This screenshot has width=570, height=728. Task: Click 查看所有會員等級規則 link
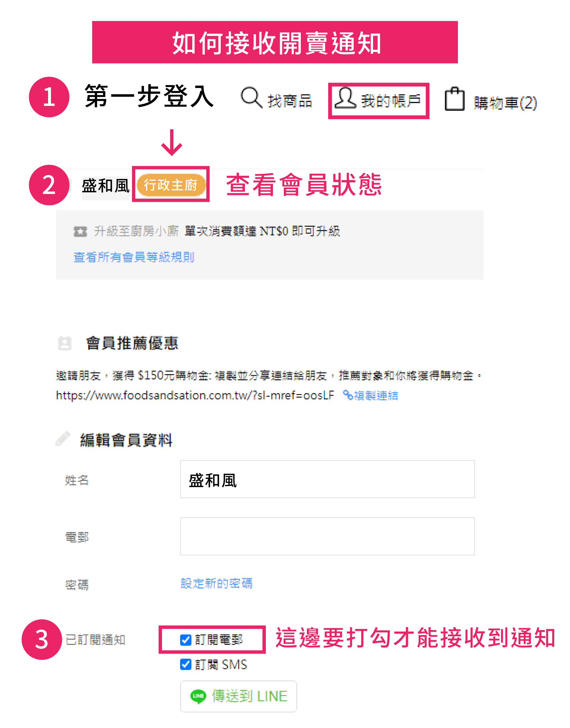134,257
